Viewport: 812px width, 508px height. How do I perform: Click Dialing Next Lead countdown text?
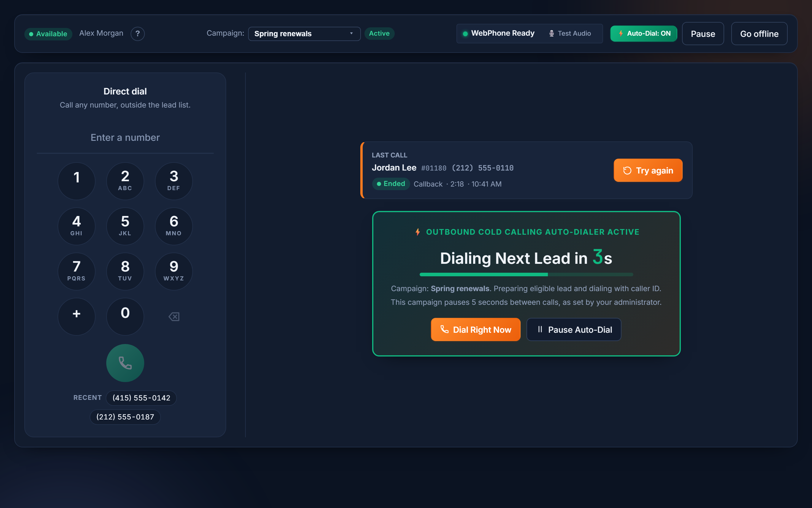[526, 258]
